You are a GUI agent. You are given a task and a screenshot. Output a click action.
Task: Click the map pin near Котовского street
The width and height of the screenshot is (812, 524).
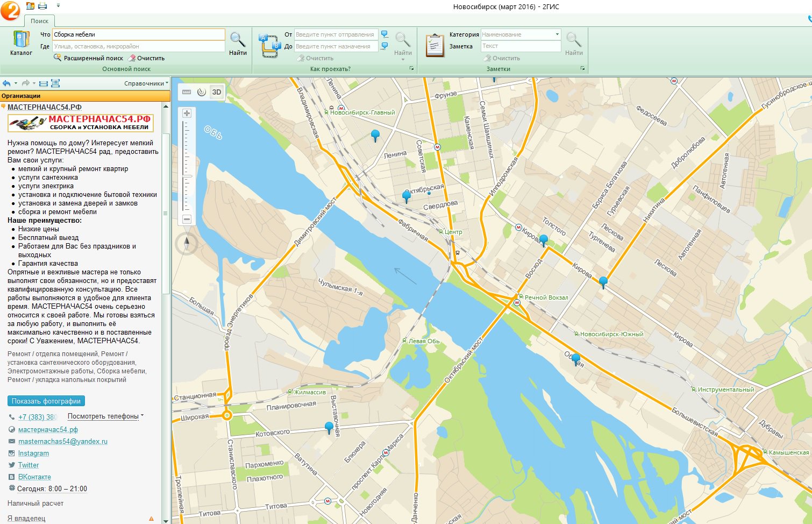[x=329, y=428]
